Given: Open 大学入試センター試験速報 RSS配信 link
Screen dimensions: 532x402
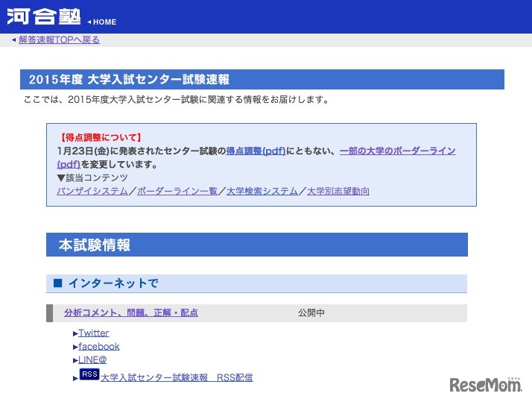Looking at the screenshot, I should 177,377.
